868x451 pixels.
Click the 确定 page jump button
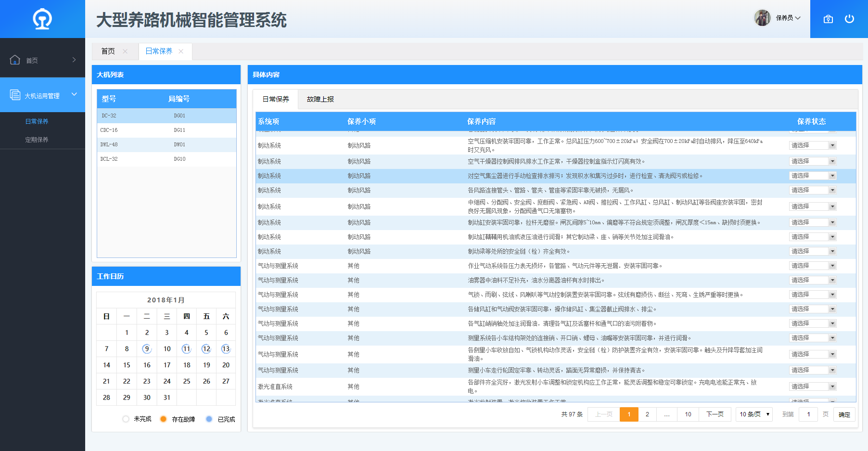(x=844, y=414)
